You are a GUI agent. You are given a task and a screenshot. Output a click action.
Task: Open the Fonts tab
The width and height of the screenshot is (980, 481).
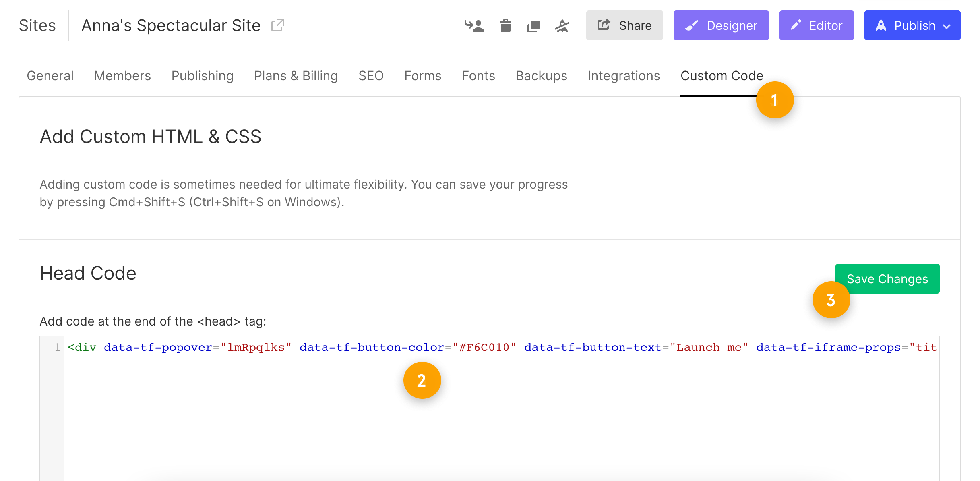coord(478,76)
